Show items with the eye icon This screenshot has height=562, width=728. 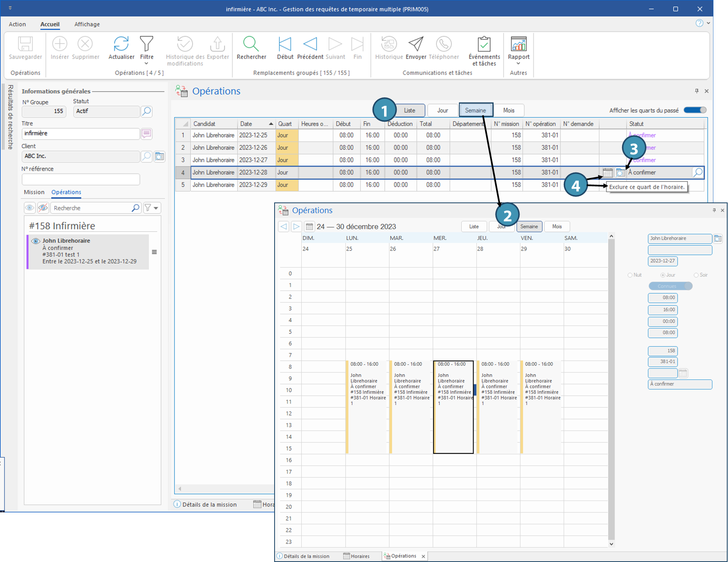click(x=30, y=208)
